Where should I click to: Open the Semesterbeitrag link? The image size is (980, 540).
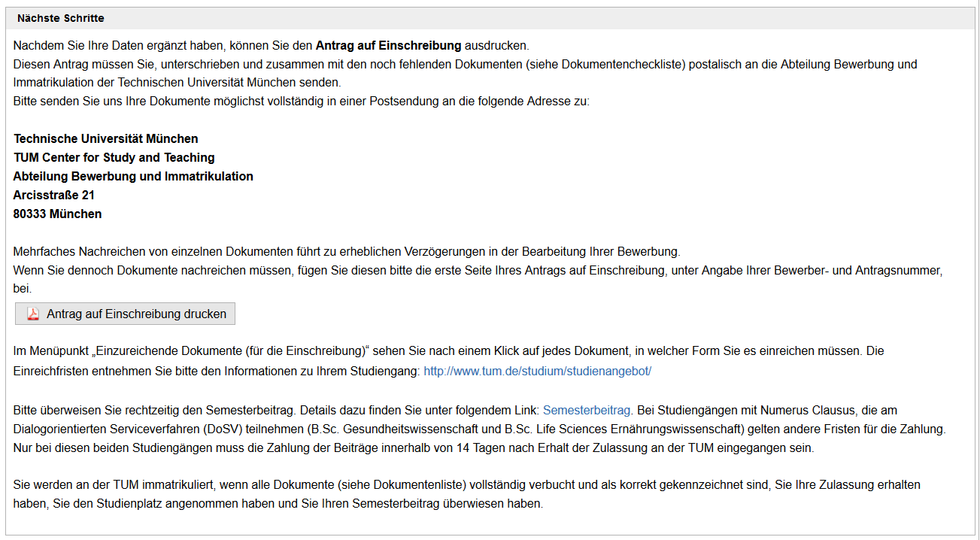pyautogui.click(x=587, y=410)
